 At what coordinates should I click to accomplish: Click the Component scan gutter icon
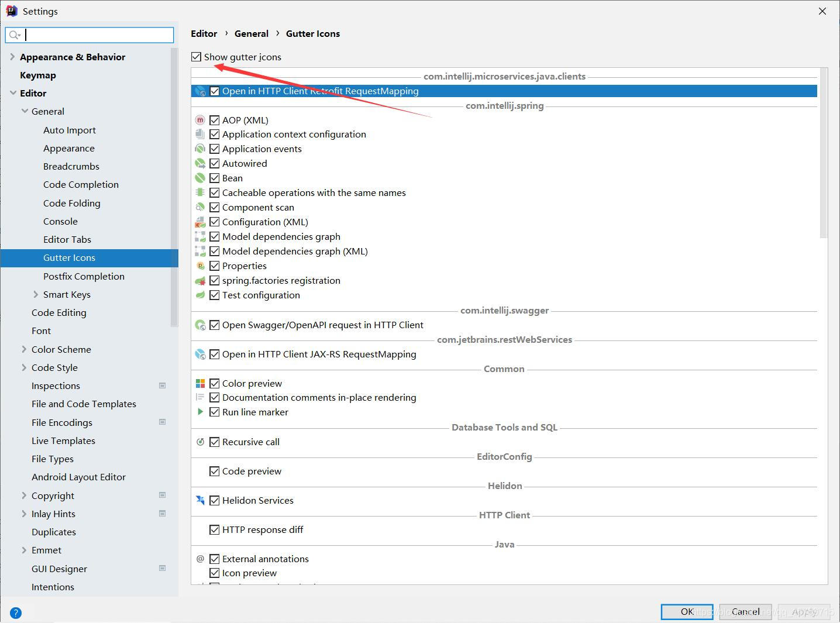tap(200, 207)
